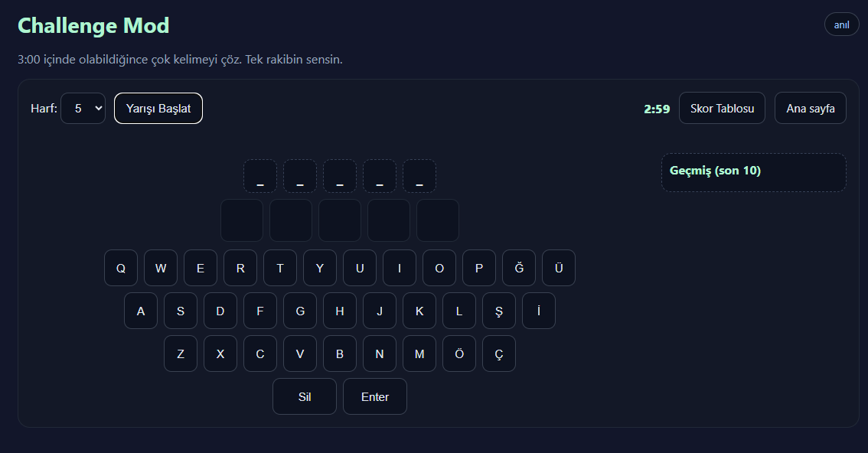
Task: Tap the A key on keyboard
Action: (x=141, y=311)
